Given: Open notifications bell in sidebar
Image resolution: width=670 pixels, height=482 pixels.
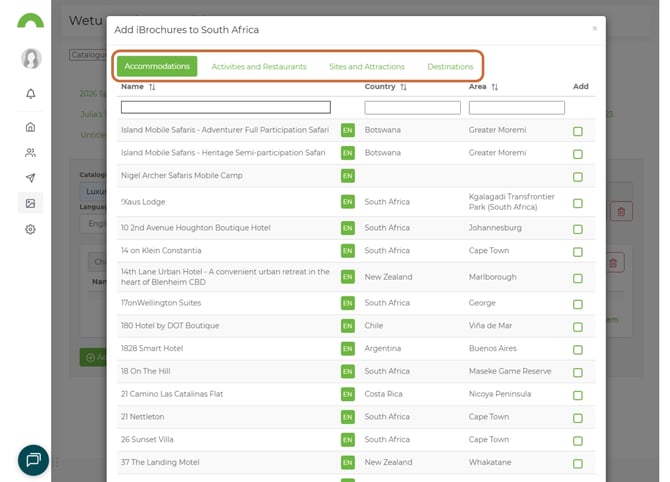Looking at the screenshot, I should click(x=31, y=94).
